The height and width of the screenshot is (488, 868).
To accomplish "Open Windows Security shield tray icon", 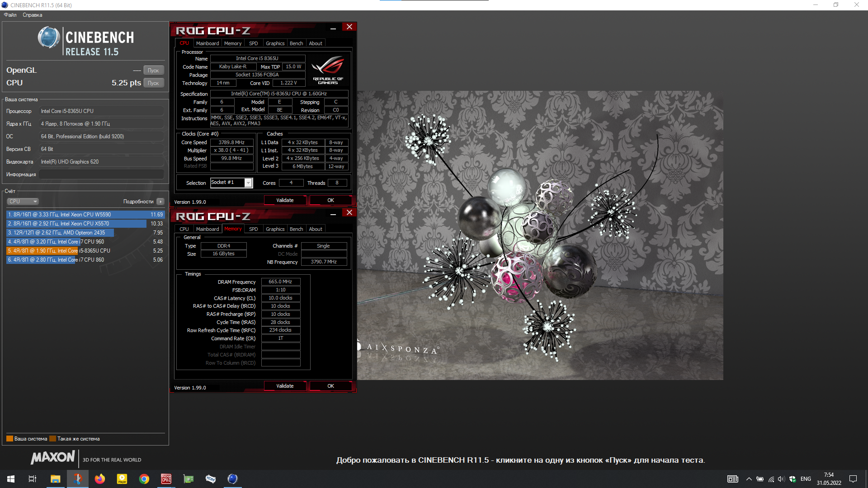I will coord(792,479).
